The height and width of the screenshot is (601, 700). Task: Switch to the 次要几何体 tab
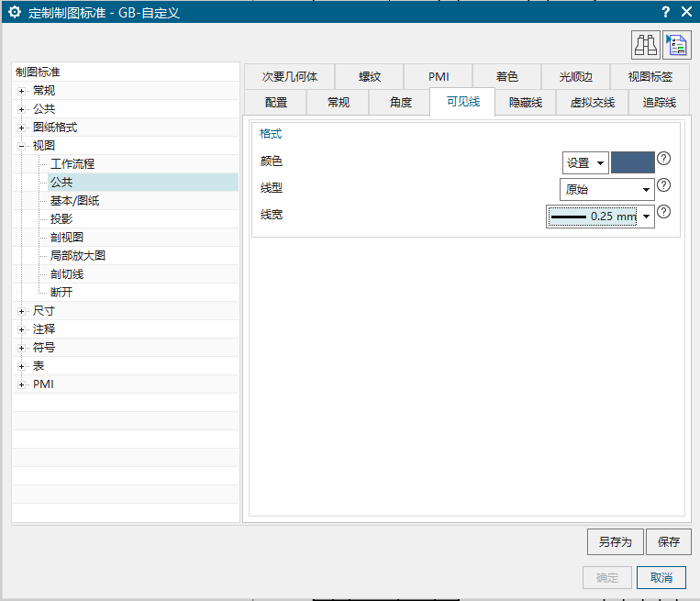click(290, 77)
